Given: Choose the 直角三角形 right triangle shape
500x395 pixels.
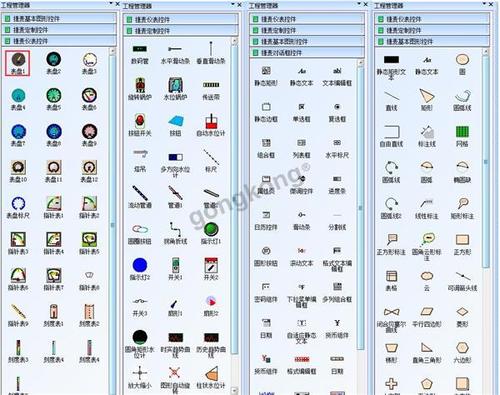Looking at the screenshot, I should tap(427, 353).
